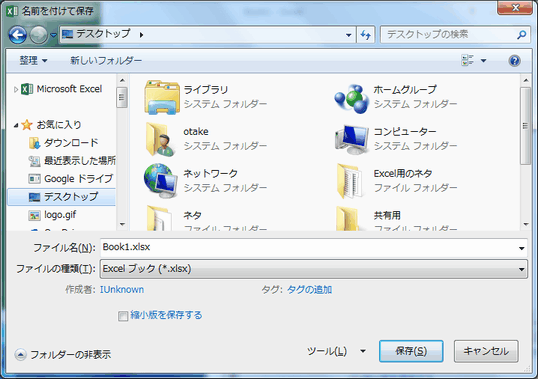Click the change view icon
The width and height of the screenshot is (538, 379).
tap(467, 61)
